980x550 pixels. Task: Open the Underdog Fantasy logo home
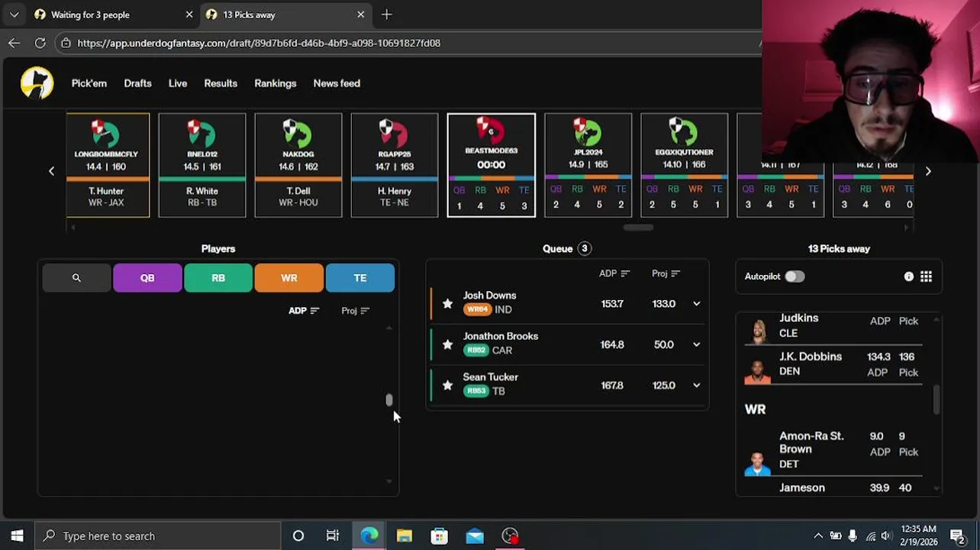click(x=37, y=83)
